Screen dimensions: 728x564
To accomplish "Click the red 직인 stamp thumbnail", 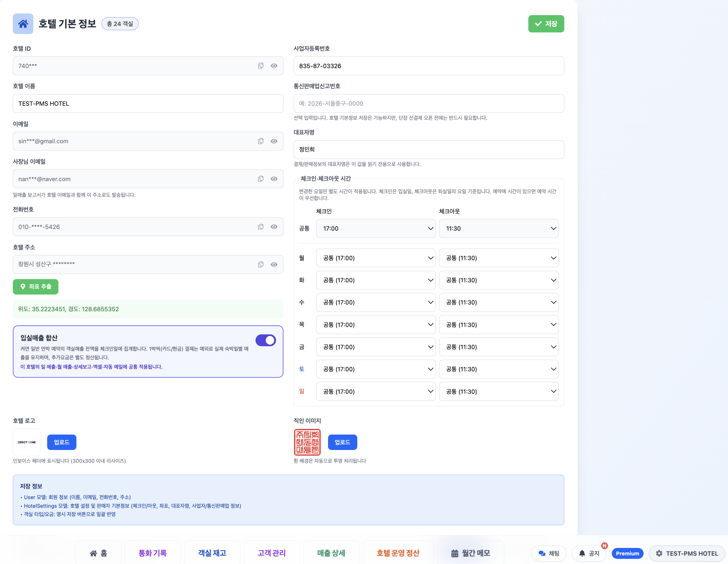I will click(x=307, y=442).
